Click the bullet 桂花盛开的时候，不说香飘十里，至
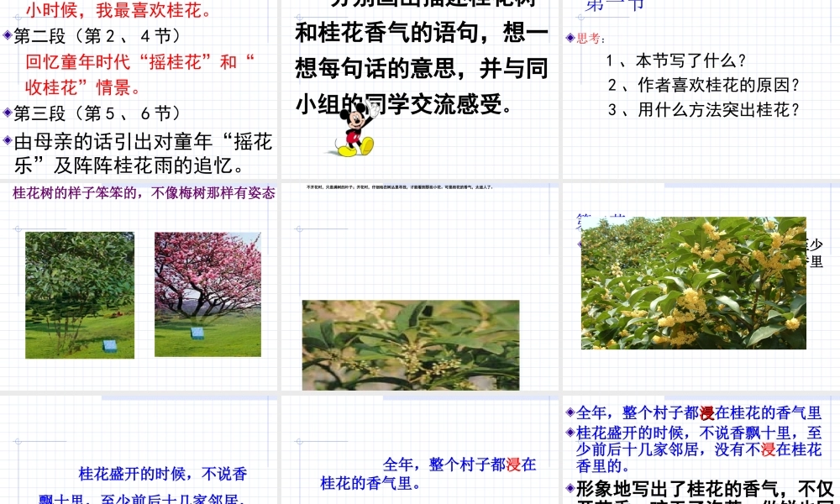The width and height of the screenshot is (840, 504). click(699, 433)
